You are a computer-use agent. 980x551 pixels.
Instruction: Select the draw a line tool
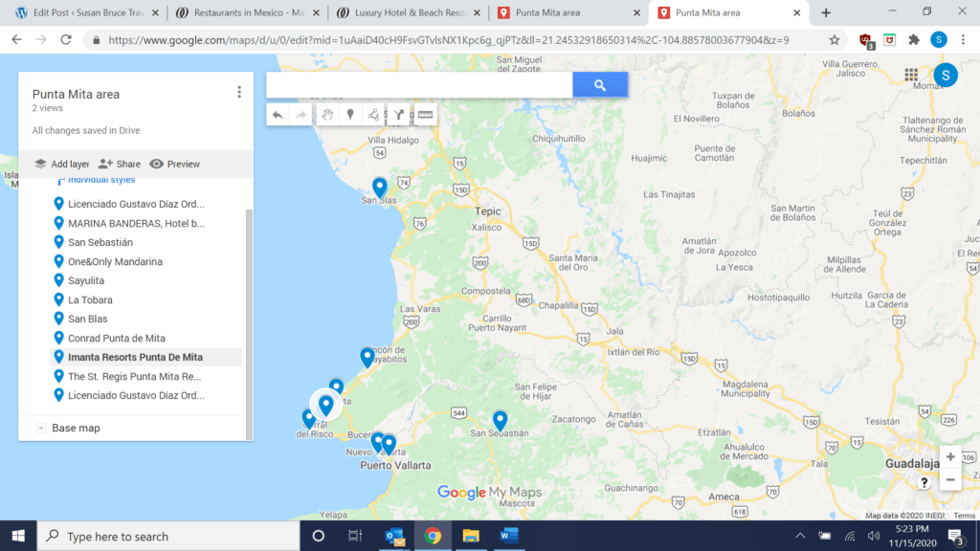pyautogui.click(x=373, y=115)
